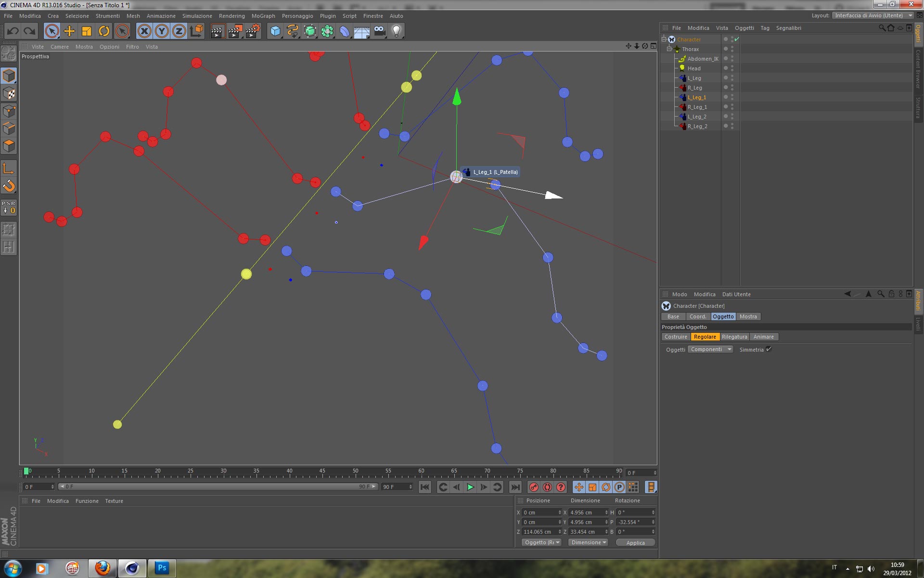The image size is (924, 578).
Task: Select the Rotate tool in top toolbar
Action: [x=104, y=31]
